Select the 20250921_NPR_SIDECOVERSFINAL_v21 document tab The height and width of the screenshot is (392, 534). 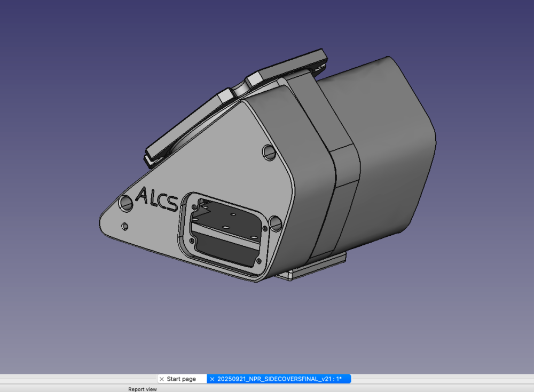point(279,379)
